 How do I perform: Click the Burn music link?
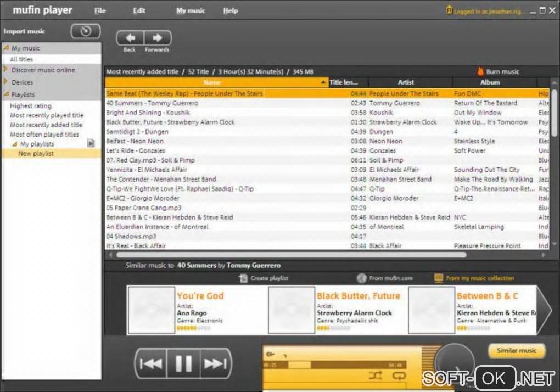tap(502, 72)
